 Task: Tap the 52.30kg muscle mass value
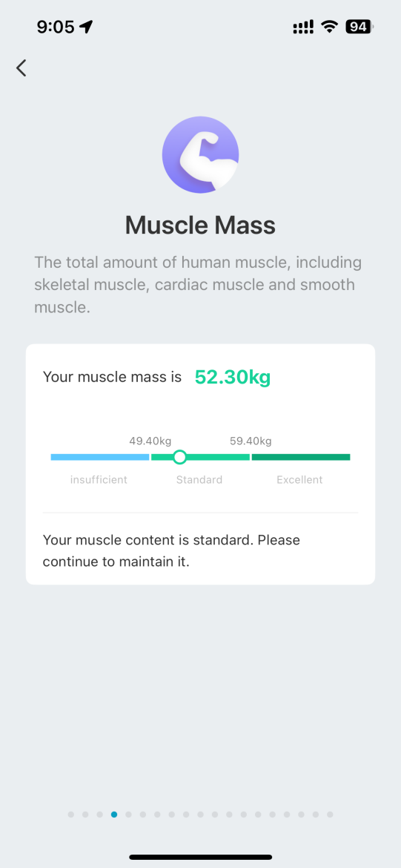(x=232, y=378)
